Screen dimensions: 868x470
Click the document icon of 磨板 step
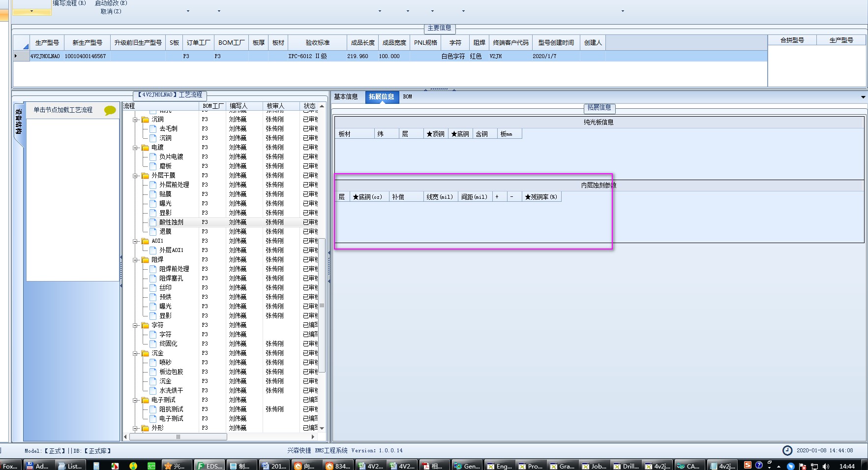pos(153,166)
